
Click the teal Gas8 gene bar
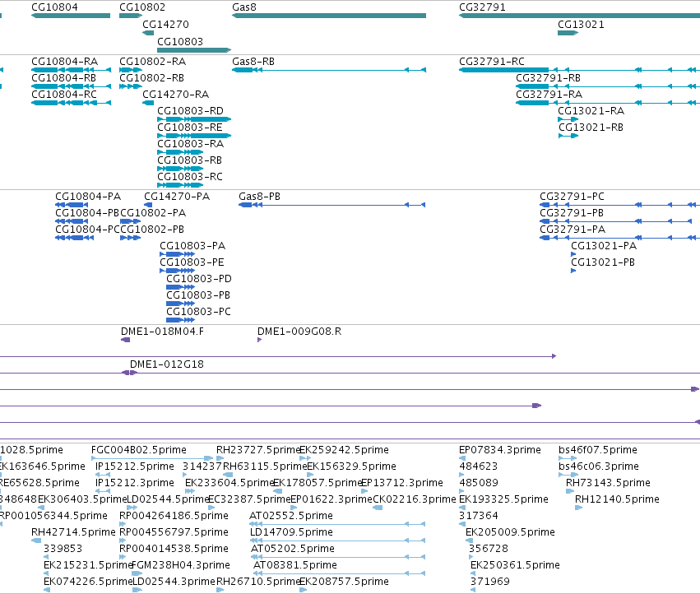coord(329,16)
